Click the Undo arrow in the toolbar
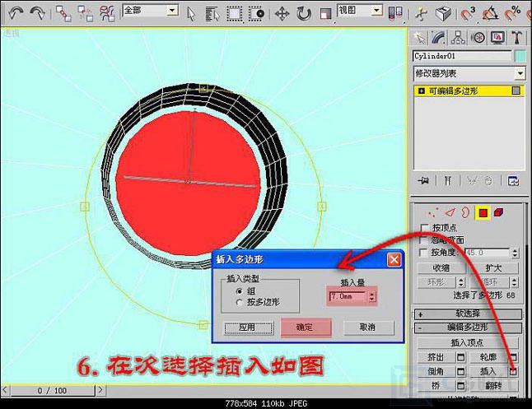This screenshot has width=532, height=409. point(15,13)
